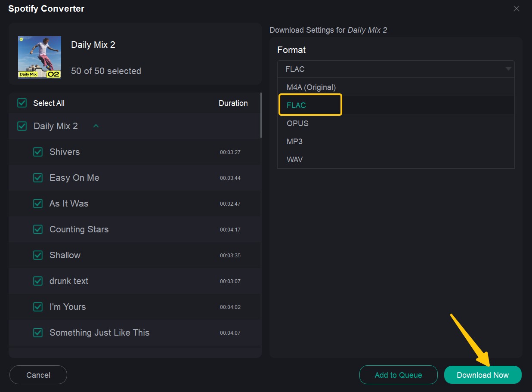Uncheck the Shivers track
Viewport: 532px width, 392px height.
pyautogui.click(x=38, y=152)
